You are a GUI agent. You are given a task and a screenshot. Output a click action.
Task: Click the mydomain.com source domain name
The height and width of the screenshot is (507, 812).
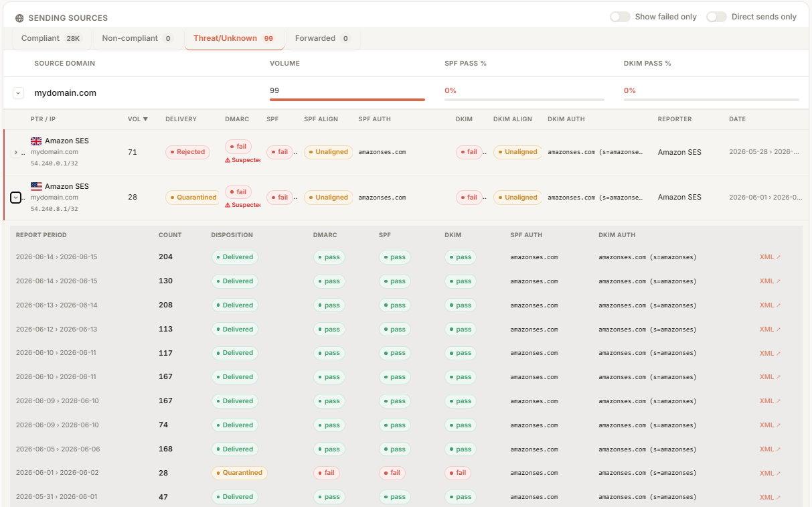[66, 93]
